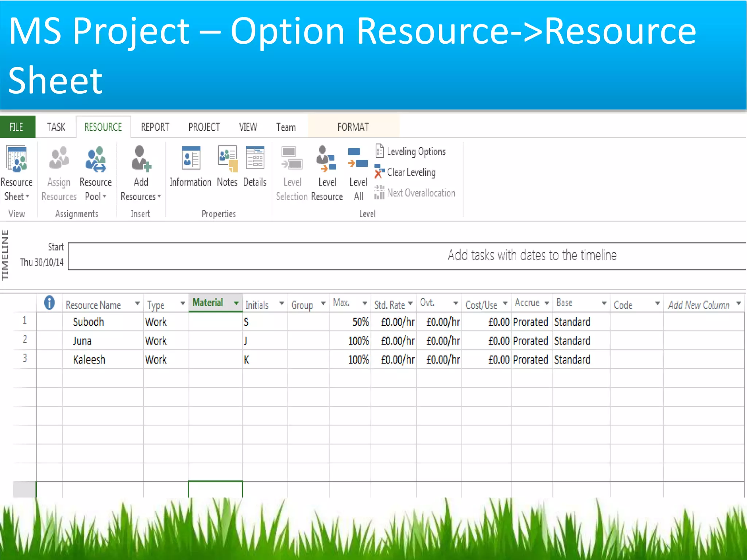Screen dimensions: 747x560
Task: Select the Kaleesh resource name cell
Action: [x=102, y=360]
